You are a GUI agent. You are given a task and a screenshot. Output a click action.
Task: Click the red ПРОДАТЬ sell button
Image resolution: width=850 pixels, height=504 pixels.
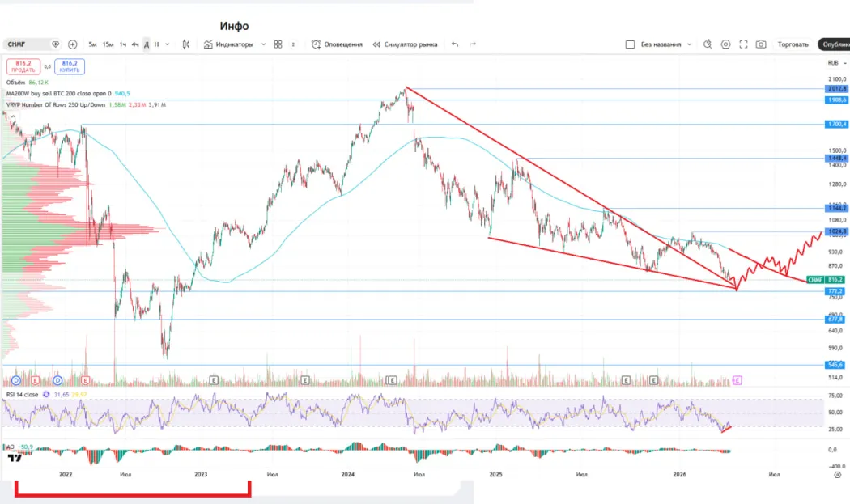[23, 66]
